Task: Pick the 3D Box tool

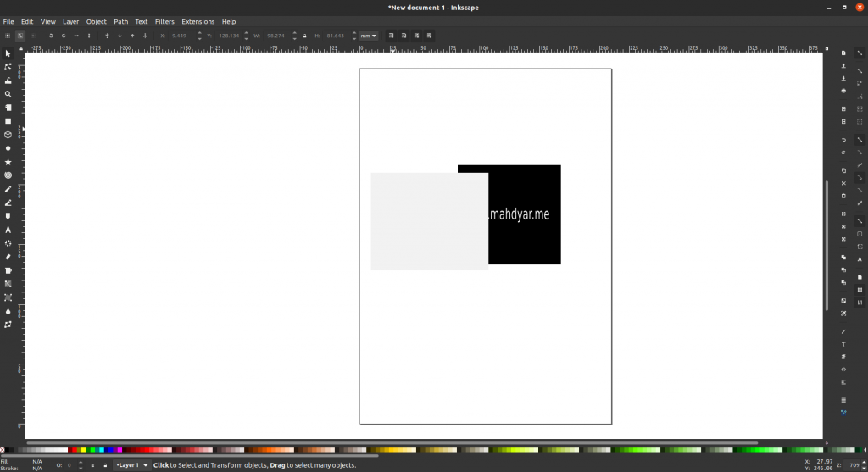Action: [8, 135]
